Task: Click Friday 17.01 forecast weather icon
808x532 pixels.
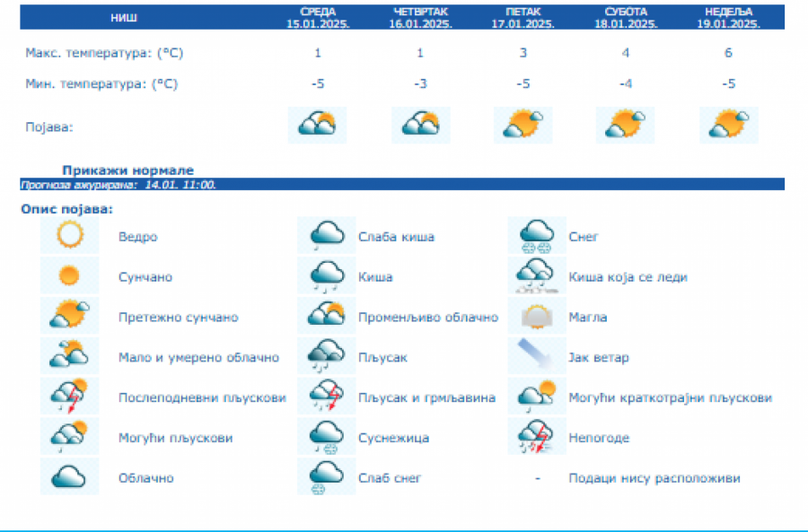Action: pos(523,125)
